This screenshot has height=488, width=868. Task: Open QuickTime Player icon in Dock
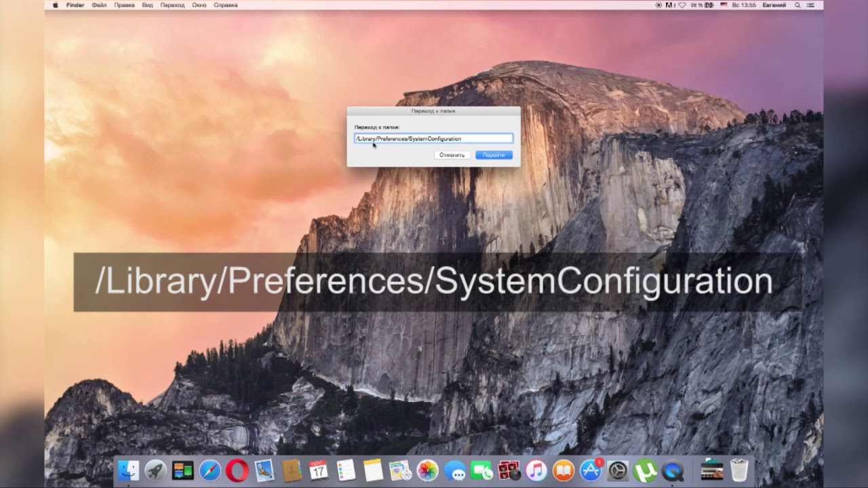[673, 470]
